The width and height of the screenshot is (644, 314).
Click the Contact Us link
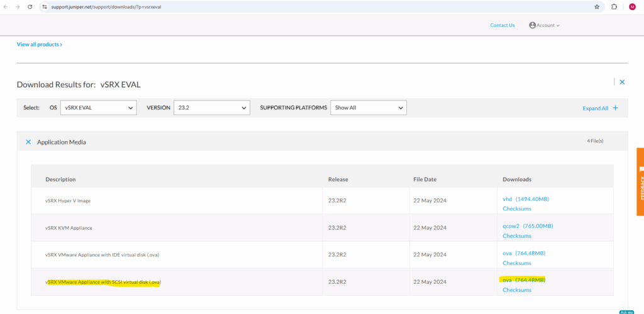click(x=502, y=25)
